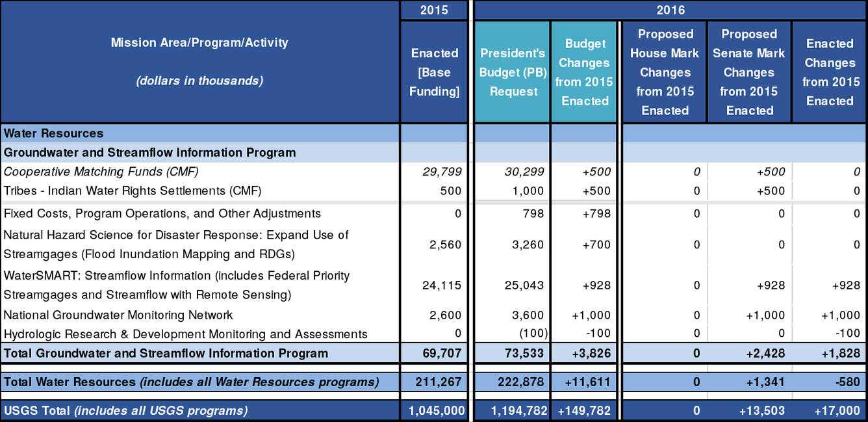The image size is (868, 422).
Task: Click 'Natural Hazard Science for Disaster Response' label
Action: coord(176,244)
